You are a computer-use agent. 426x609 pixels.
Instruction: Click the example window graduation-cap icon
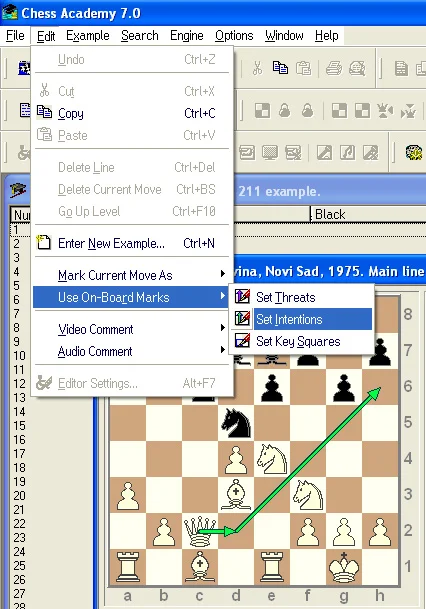pyautogui.click(x=18, y=190)
